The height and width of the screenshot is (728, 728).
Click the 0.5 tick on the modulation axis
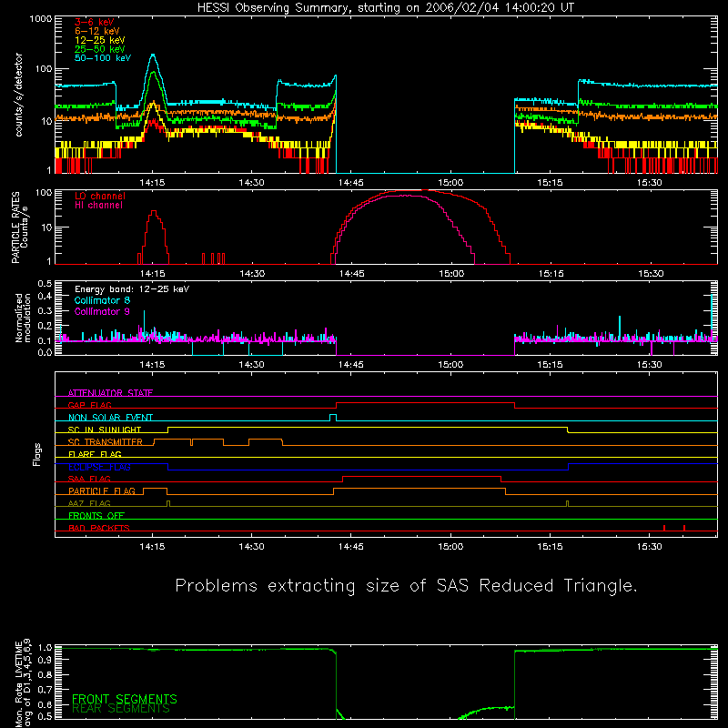(x=45, y=283)
